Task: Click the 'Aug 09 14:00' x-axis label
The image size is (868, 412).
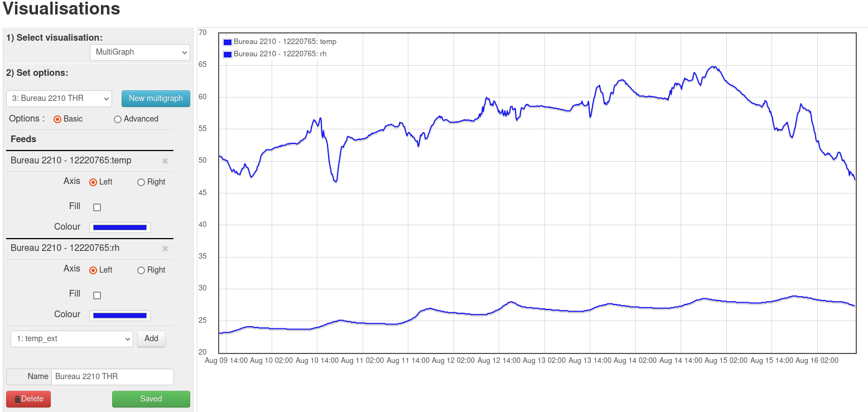Action: click(226, 361)
